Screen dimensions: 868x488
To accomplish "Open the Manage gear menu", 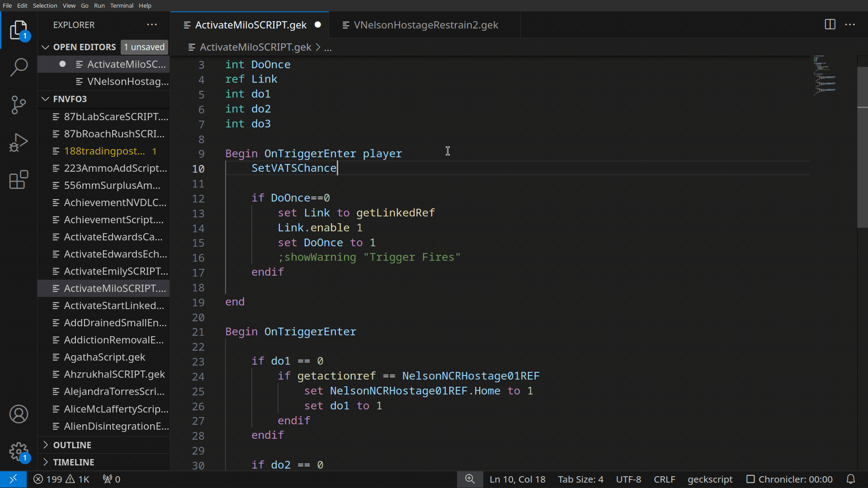I will pyautogui.click(x=19, y=451).
